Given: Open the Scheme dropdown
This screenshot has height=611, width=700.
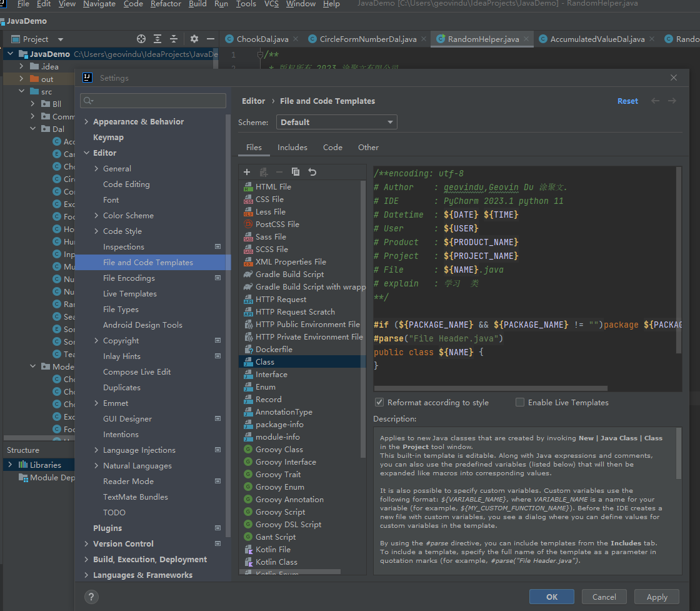Looking at the screenshot, I should tap(336, 122).
